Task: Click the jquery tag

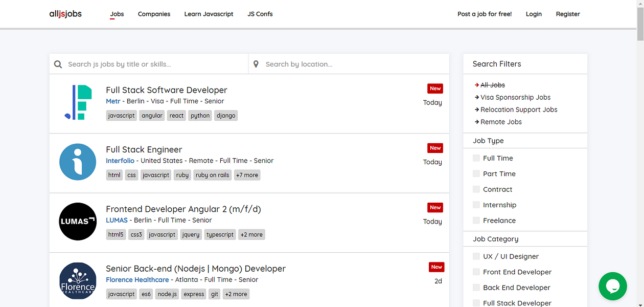Action: pos(191,235)
